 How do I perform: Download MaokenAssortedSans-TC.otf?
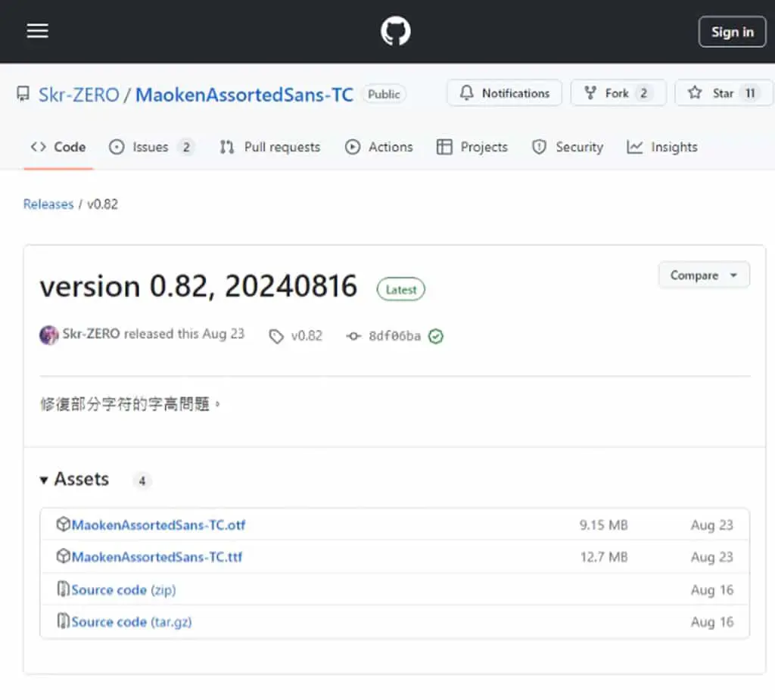click(x=158, y=524)
